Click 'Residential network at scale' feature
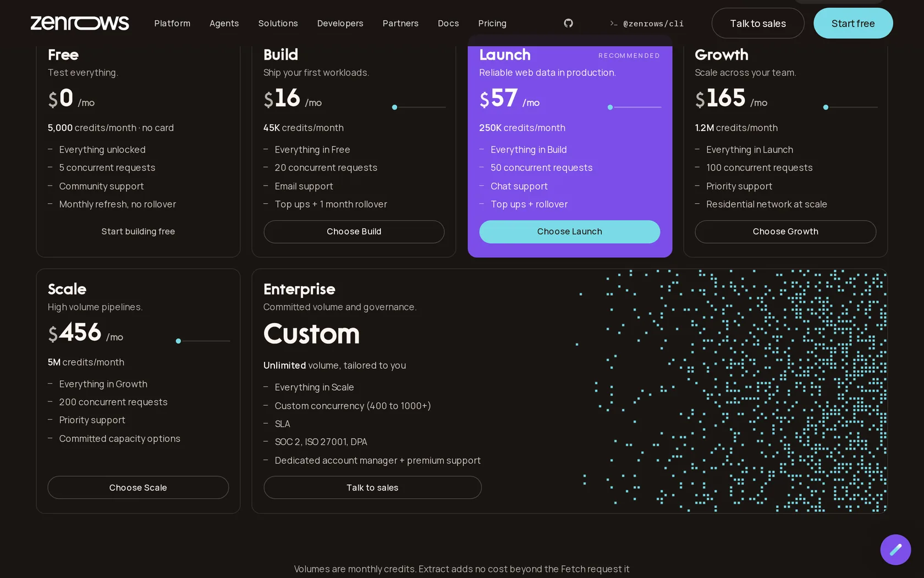The width and height of the screenshot is (924, 578). [766, 204]
